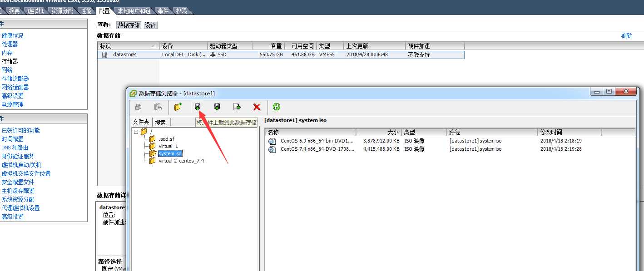
Task: Open 网络 in the sidebar
Action: 7,70
